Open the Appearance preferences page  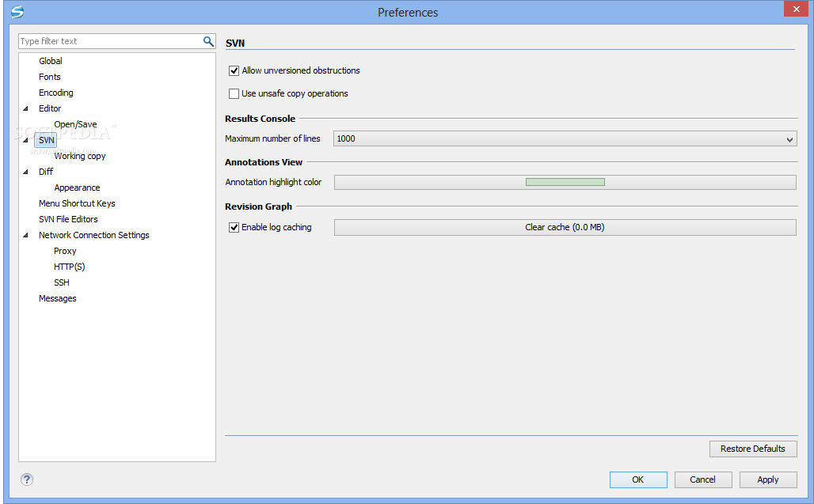click(x=77, y=188)
